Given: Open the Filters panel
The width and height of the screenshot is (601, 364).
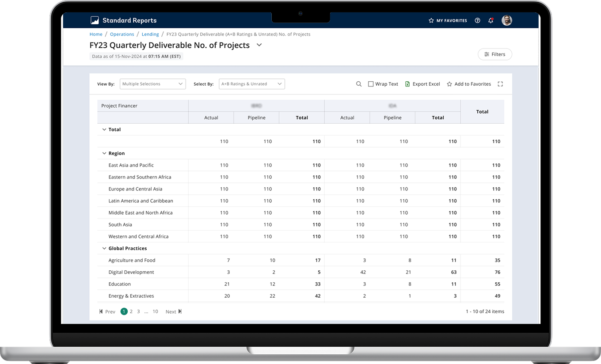Looking at the screenshot, I should 494,54.
